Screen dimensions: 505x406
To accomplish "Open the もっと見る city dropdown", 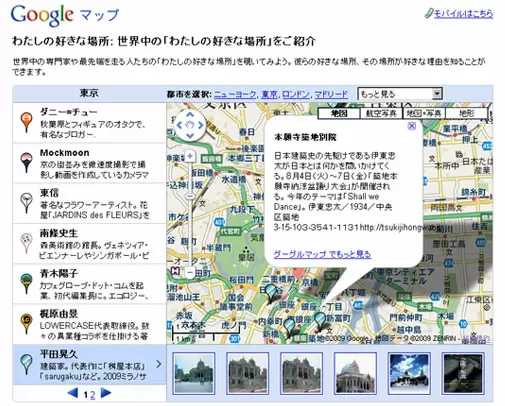I will (400, 94).
